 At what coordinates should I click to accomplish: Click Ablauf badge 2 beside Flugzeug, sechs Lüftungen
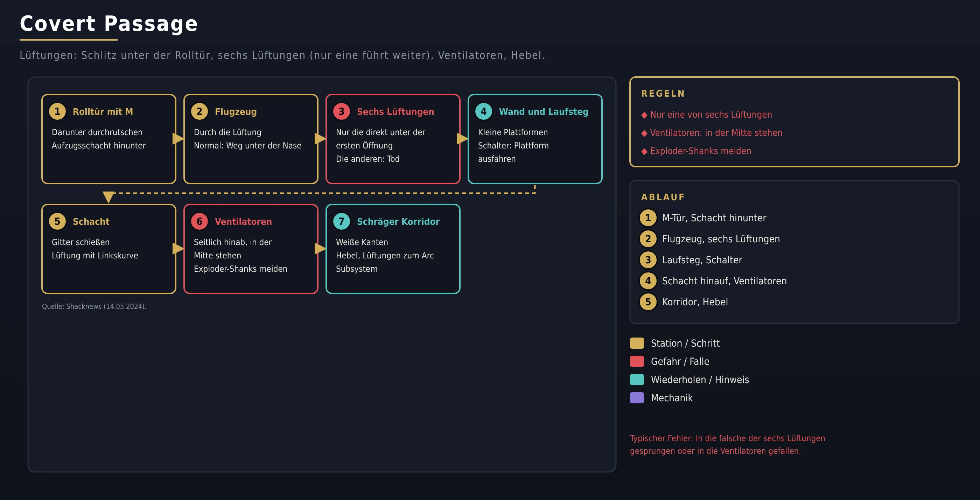coord(648,239)
